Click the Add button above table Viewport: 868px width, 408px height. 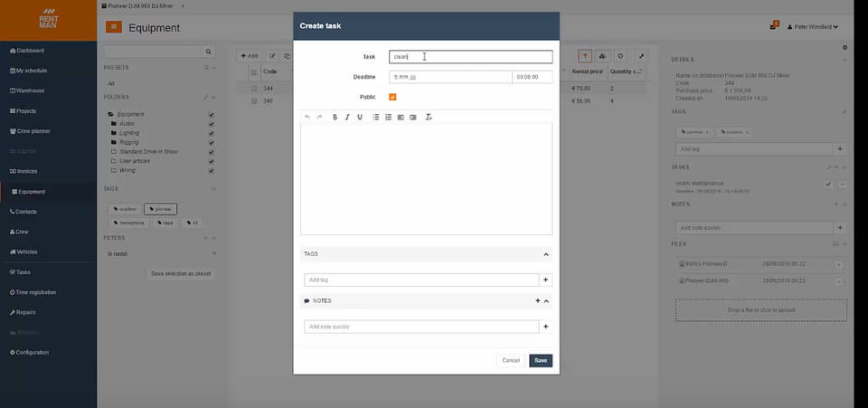(250, 55)
